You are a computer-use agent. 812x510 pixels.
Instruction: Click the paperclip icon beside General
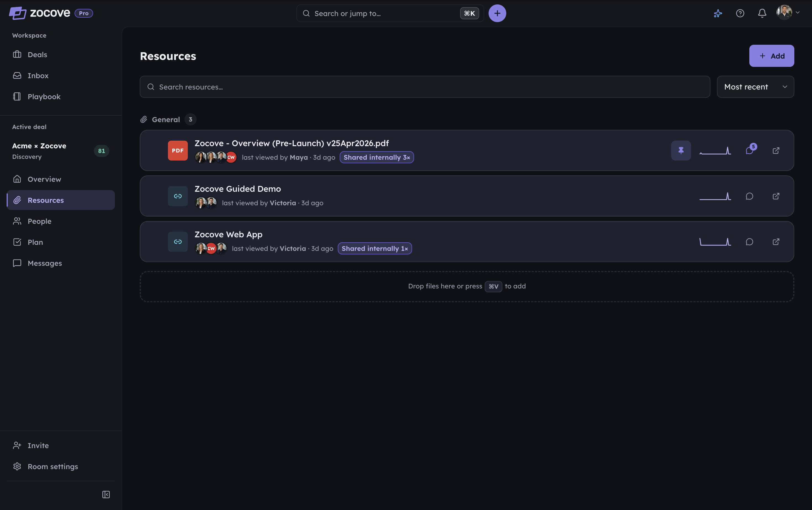point(144,119)
